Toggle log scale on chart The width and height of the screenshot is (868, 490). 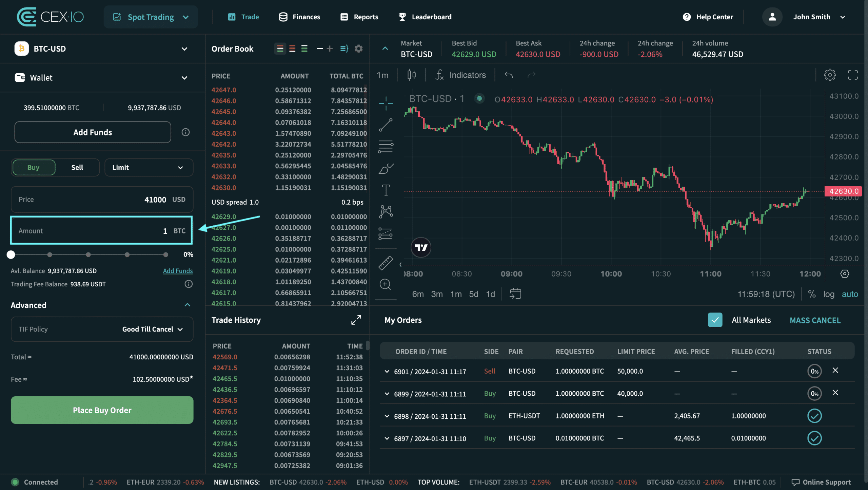(829, 294)
